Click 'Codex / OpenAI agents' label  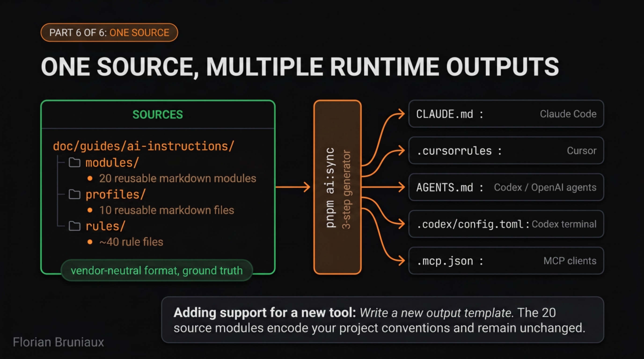tap(545, 187)
